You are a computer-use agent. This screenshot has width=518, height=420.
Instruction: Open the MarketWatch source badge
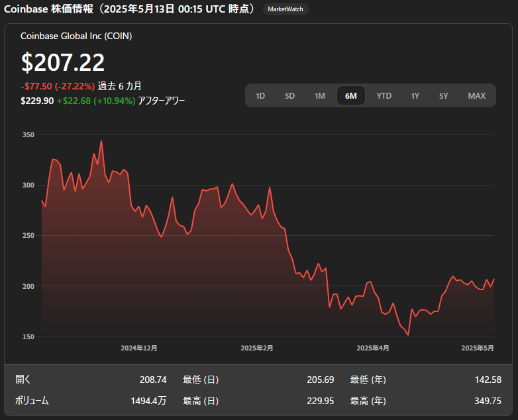click(x=285, y=9)
